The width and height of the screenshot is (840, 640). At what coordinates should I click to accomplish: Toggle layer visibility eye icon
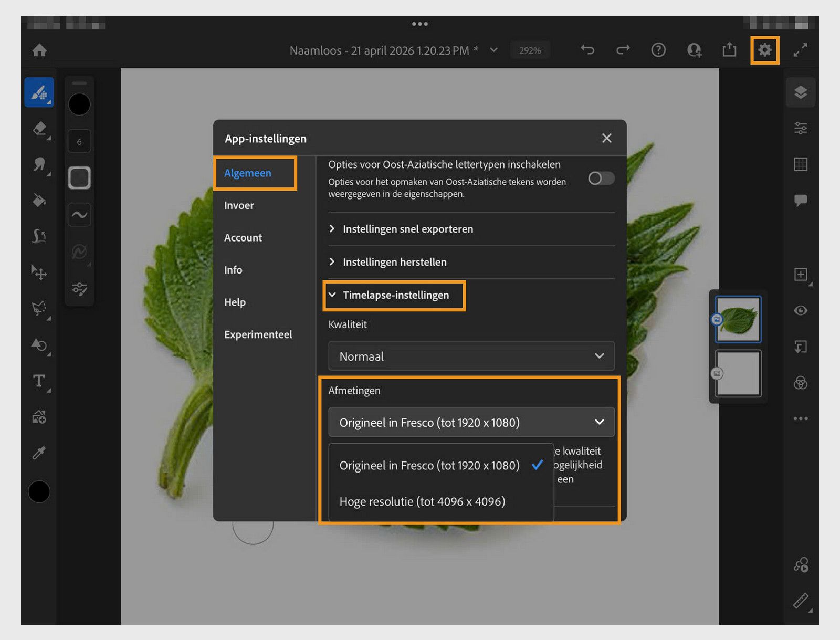coord(801,310)
